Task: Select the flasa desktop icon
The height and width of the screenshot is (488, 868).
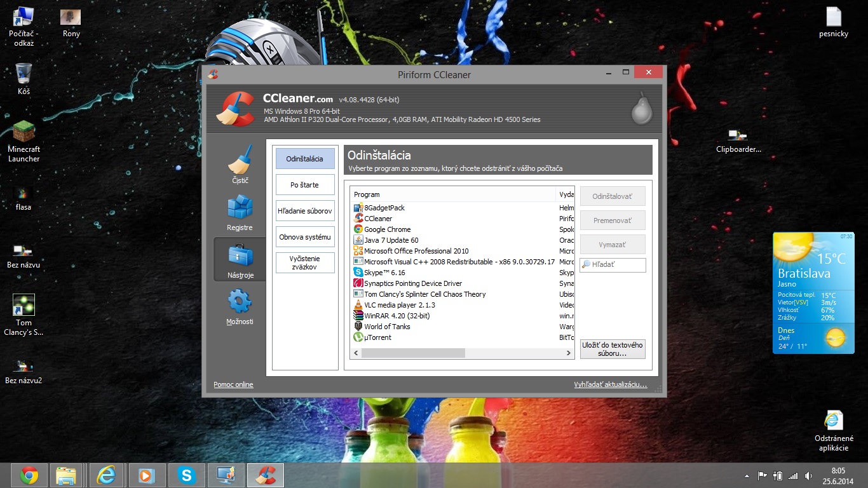Action: click(x=24, y=198)
